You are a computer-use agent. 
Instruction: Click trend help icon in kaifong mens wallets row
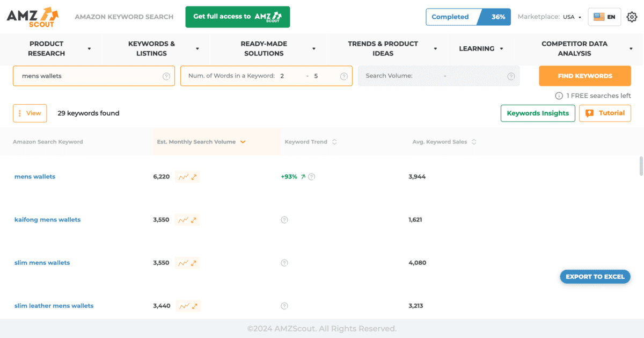(284, 220)
